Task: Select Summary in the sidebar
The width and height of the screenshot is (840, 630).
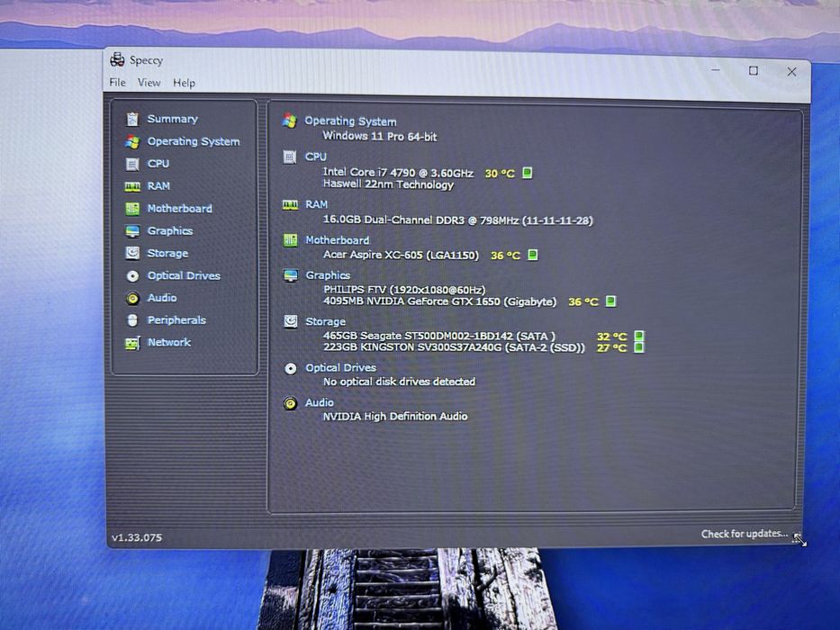Action: pos(173,119)
